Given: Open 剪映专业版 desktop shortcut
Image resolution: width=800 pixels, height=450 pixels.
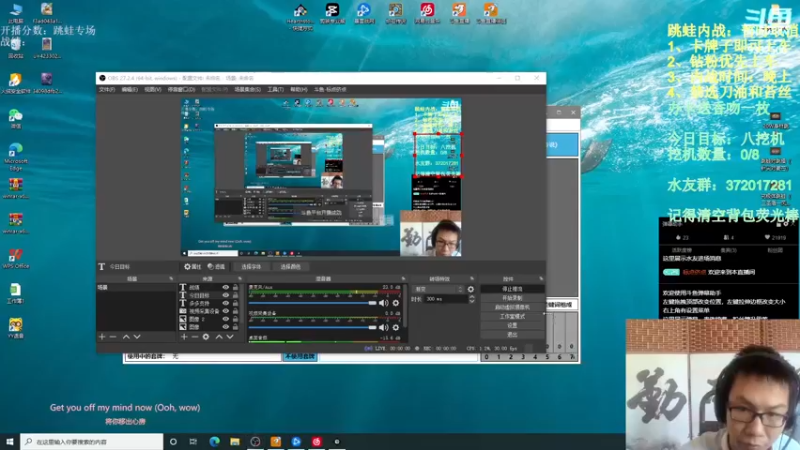Looking at the screenshot, I should coord(332,13).
